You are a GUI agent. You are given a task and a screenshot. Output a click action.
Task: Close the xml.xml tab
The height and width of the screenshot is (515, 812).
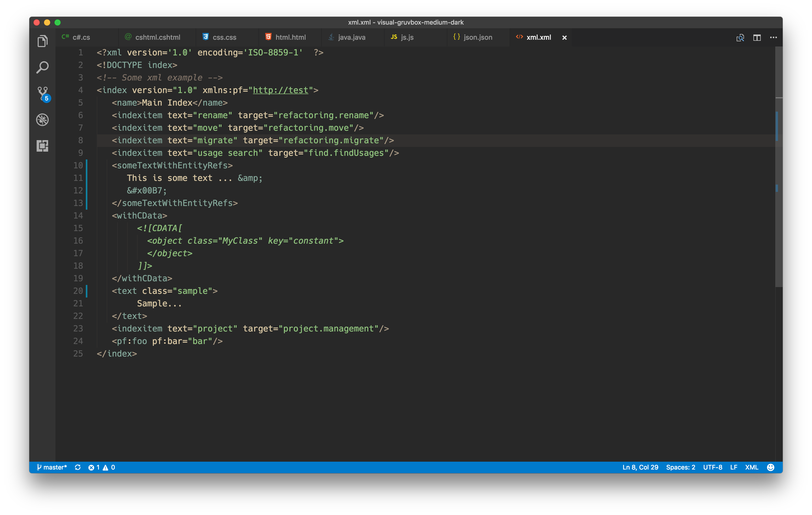click(x=564, y=38)
